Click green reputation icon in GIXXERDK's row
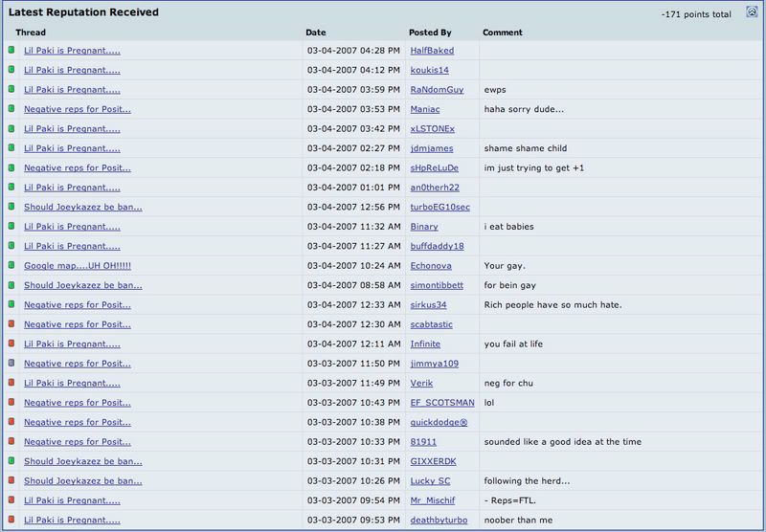 click(11, 461)
